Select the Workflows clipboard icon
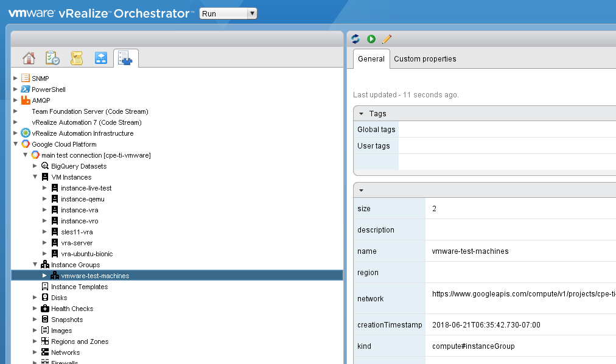The image size is (616, 364). 52,57
